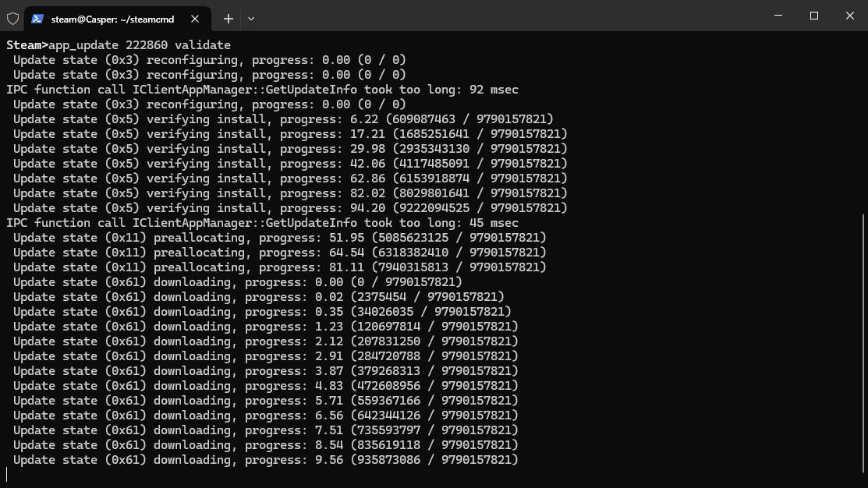Viewport: 868px width, 488px height.
Task: Select the steam@Casper: ~/steamcmd tab
Action: tap(117, 19)
